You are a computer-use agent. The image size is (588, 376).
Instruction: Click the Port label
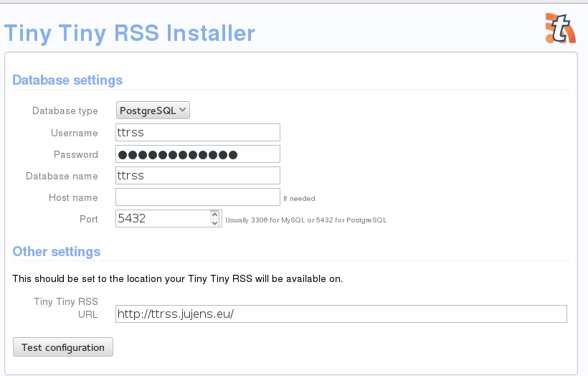88,219
